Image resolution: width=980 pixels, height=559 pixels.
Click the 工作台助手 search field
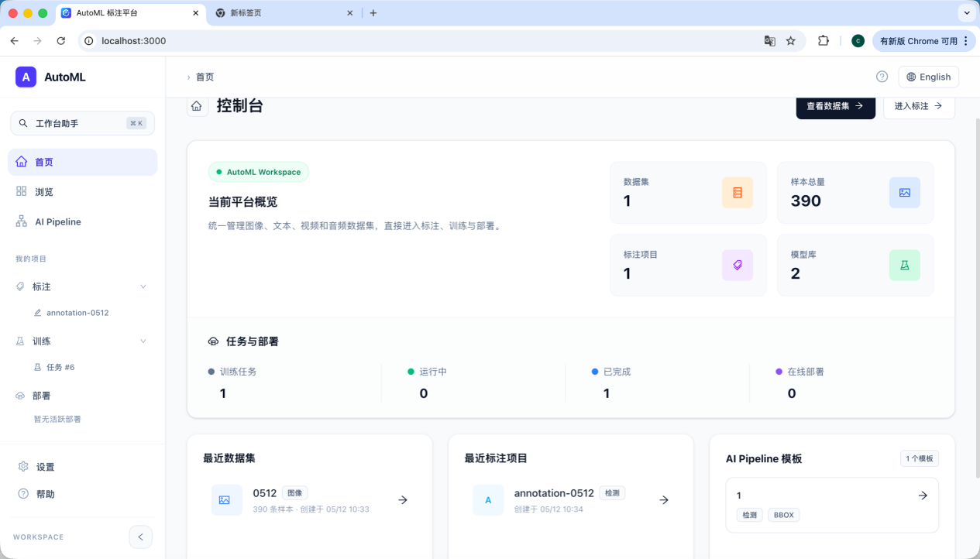pyautogui.click(x=82, y=123)
